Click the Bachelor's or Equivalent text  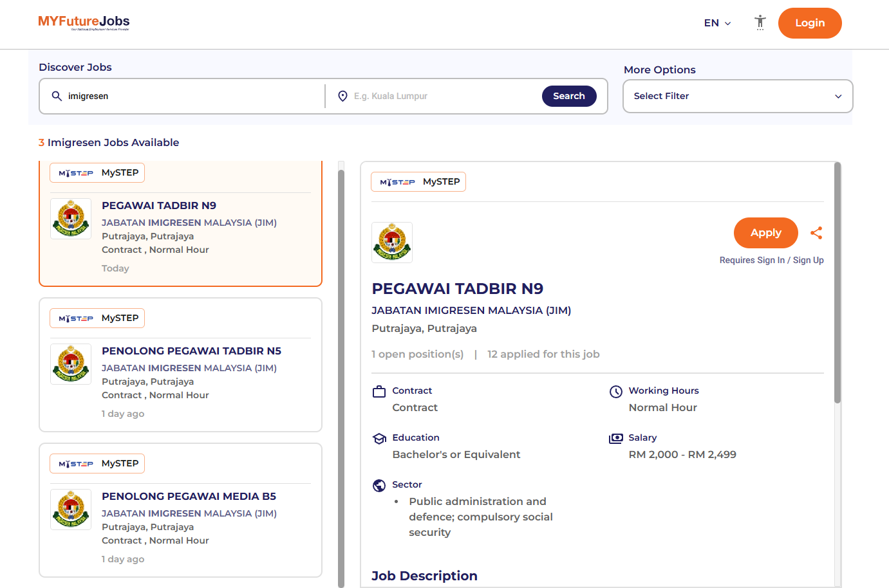pos(456,454)
